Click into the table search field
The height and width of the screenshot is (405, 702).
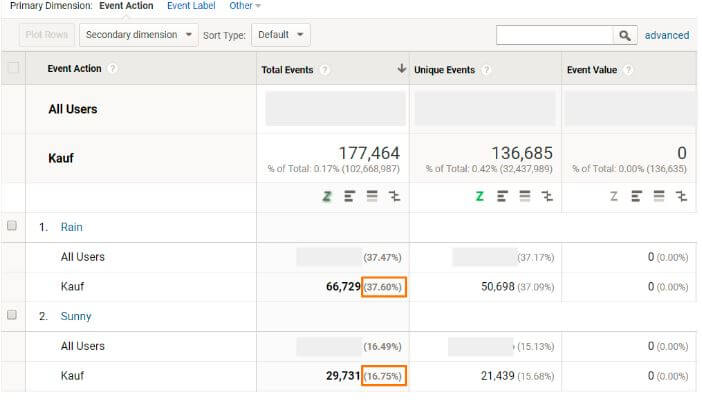point(554,35)
